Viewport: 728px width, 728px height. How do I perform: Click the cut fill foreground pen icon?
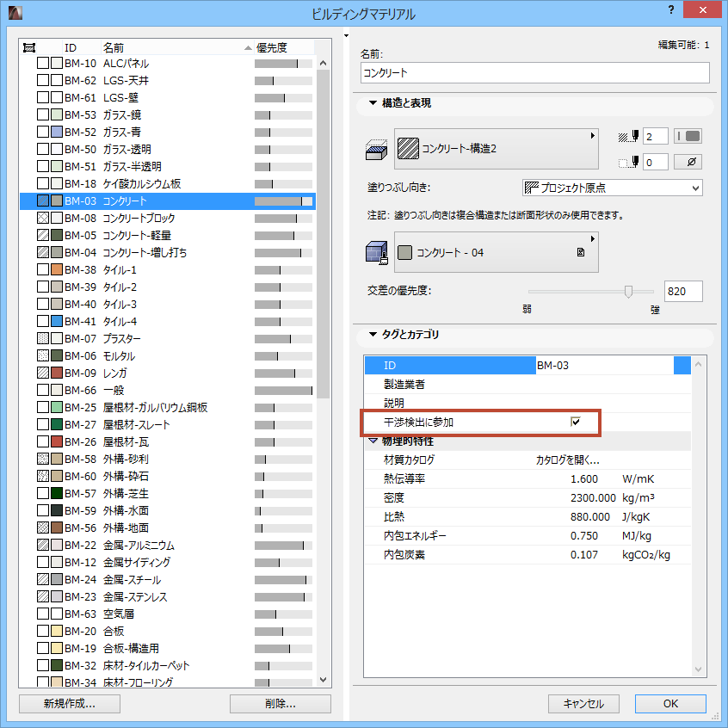click(x=629, y=137)
